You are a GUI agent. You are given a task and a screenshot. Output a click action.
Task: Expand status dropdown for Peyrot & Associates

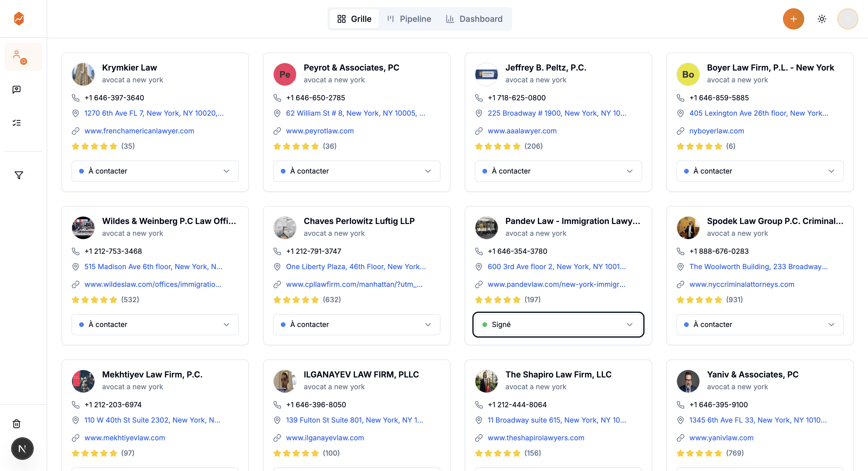(x=357, y=171)
